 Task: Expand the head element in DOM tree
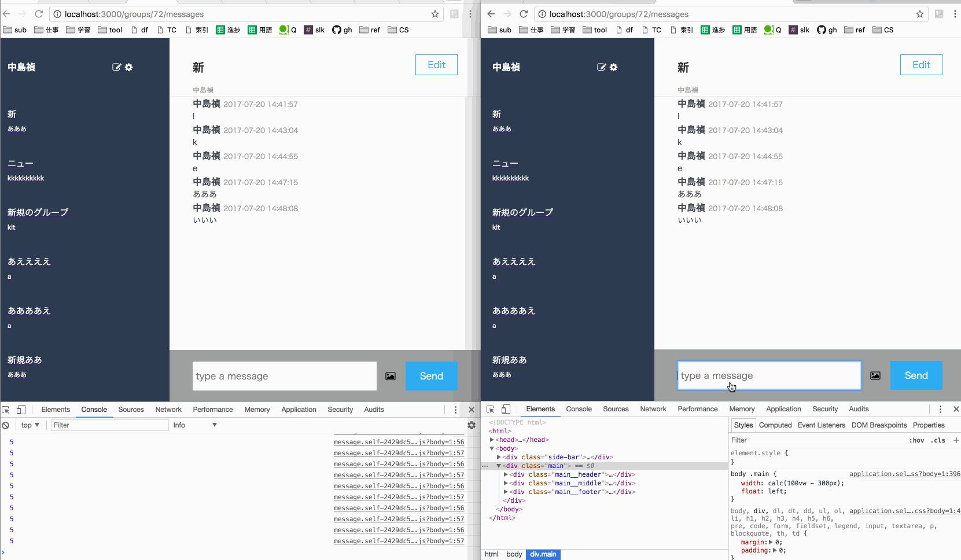coord(492,440)
